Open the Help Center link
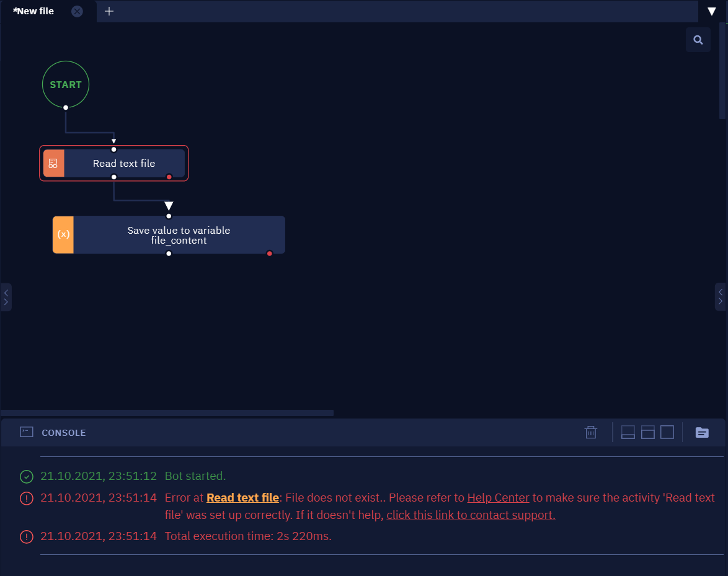 498,497
